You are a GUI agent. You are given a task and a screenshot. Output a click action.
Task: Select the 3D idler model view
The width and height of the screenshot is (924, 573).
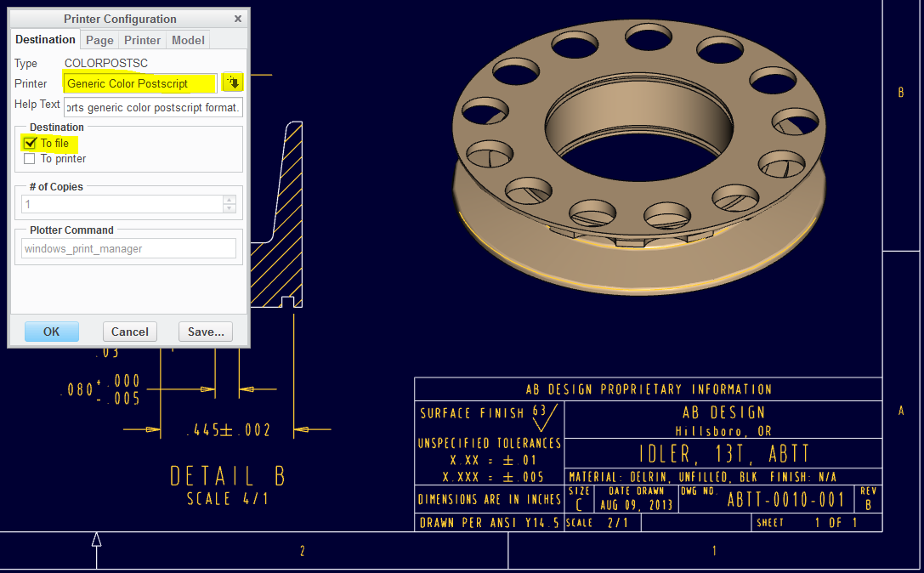(638, 156)
